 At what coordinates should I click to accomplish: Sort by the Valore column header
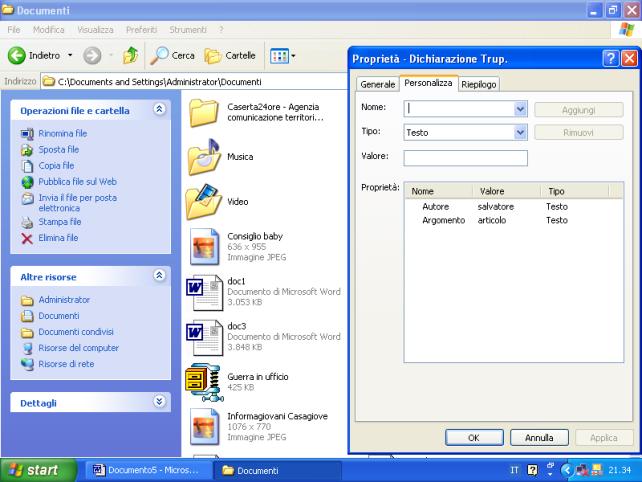(x=507, y=191)
